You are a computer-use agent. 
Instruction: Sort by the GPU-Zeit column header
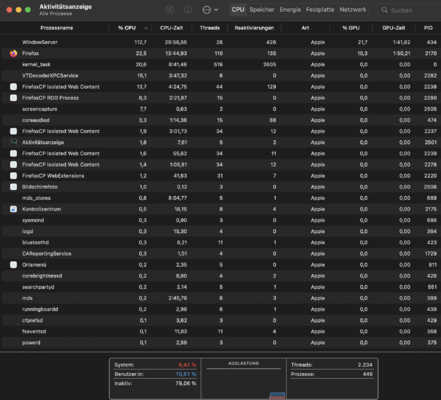(x=394, y=28)
